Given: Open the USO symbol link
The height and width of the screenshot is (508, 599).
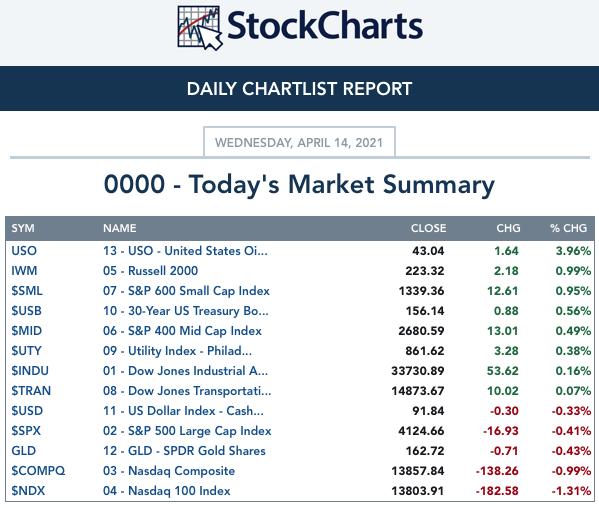Looking at the screenshot, I should tap(24, 251).
